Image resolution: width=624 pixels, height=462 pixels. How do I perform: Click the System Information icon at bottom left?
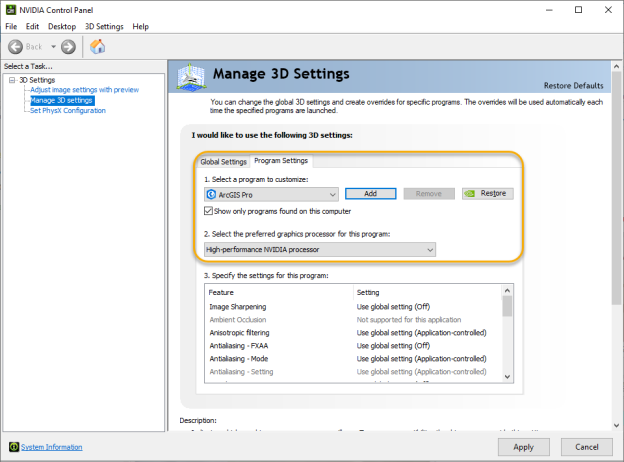[13, 447]
